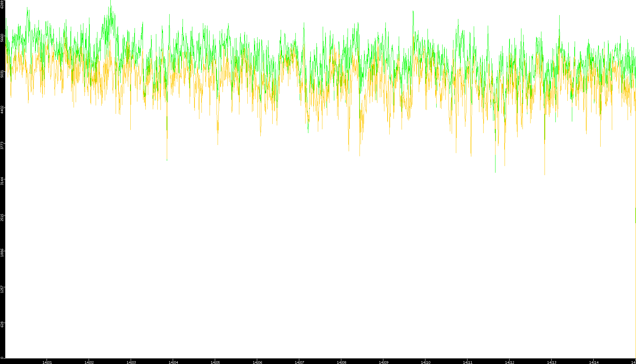Pick the 14:12 time marker
Viewport: 636px width, 364px height.
click(x=510, y=362)
